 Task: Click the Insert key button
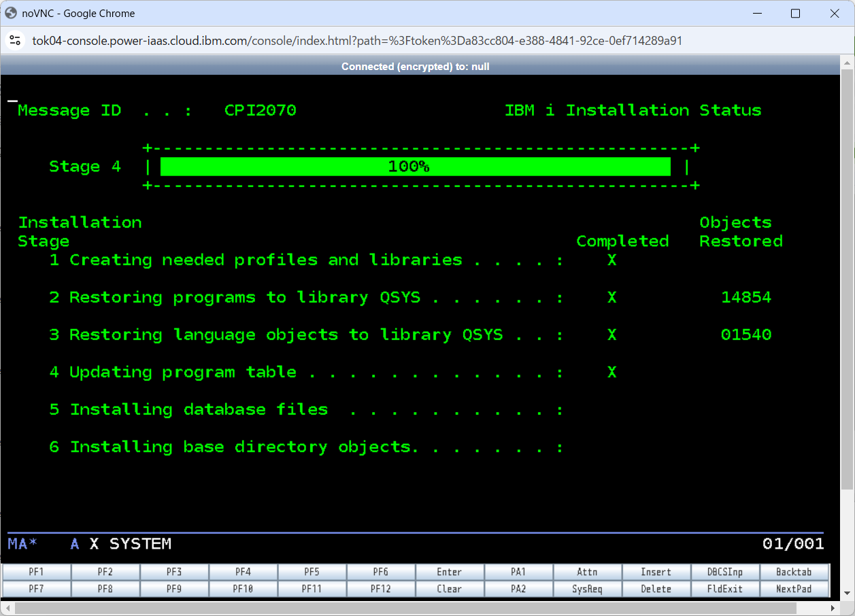click(x=656, y=572)
